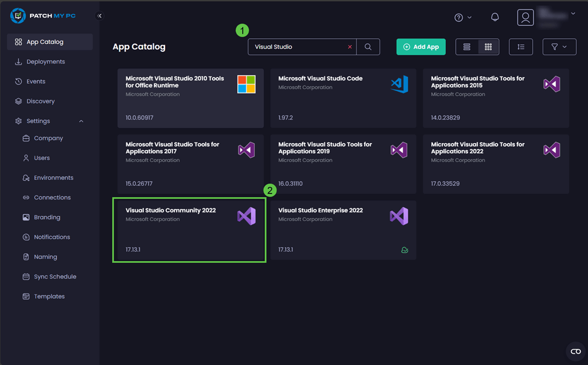Screen dimensions: 588x365
Task: Click the Visual Studio Code logo
Action: pyautogui.click(x=399, y=85)
